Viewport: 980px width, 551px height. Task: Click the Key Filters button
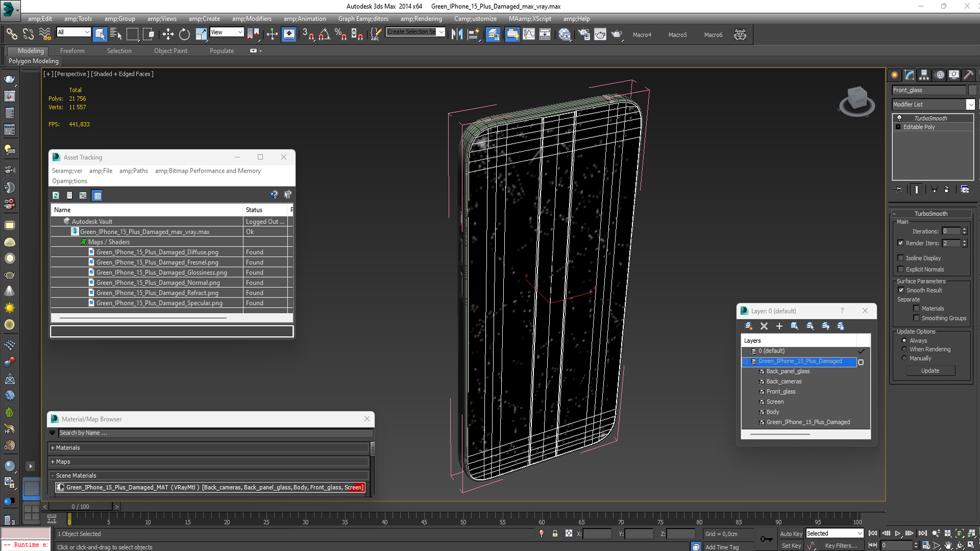[841, 545]
